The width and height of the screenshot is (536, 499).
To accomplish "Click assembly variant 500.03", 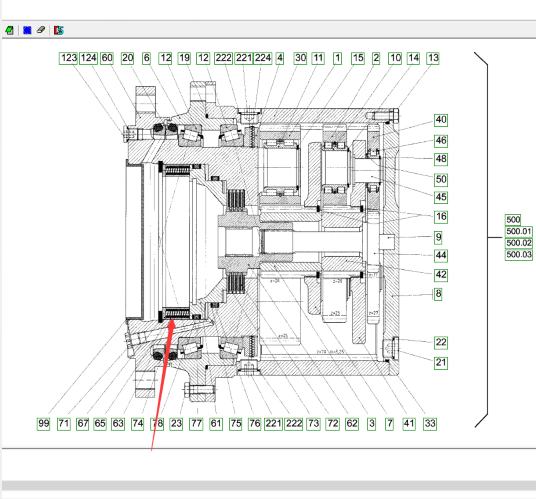I will 519,255.
